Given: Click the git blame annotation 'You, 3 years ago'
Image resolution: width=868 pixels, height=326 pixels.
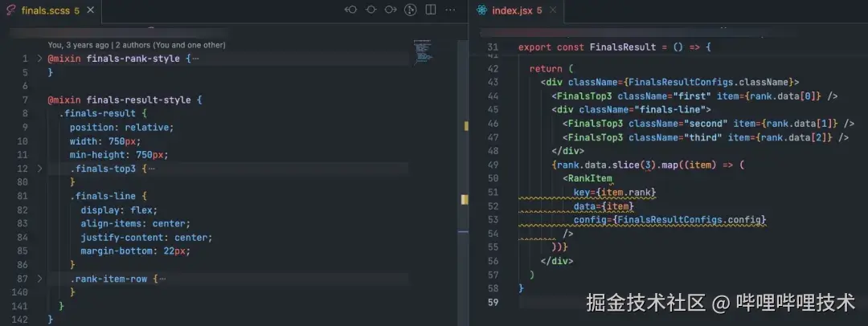Looking at the screenshot, I should [x=78, y=45].
